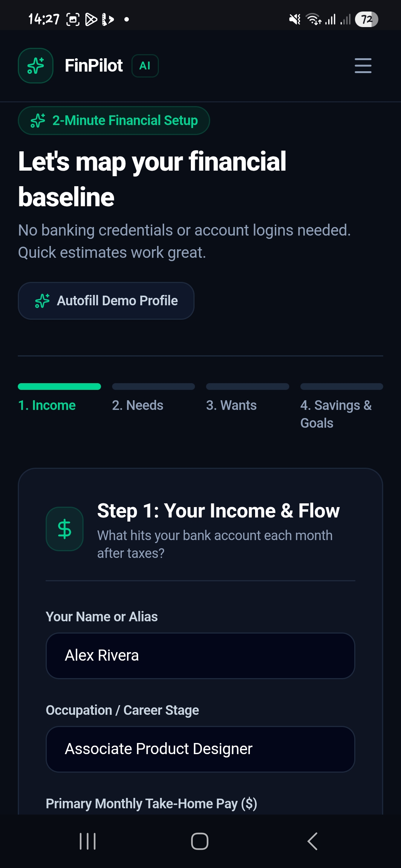Go to the 3. Wants step
Screen dimensions: 401x868
[232, 405]
